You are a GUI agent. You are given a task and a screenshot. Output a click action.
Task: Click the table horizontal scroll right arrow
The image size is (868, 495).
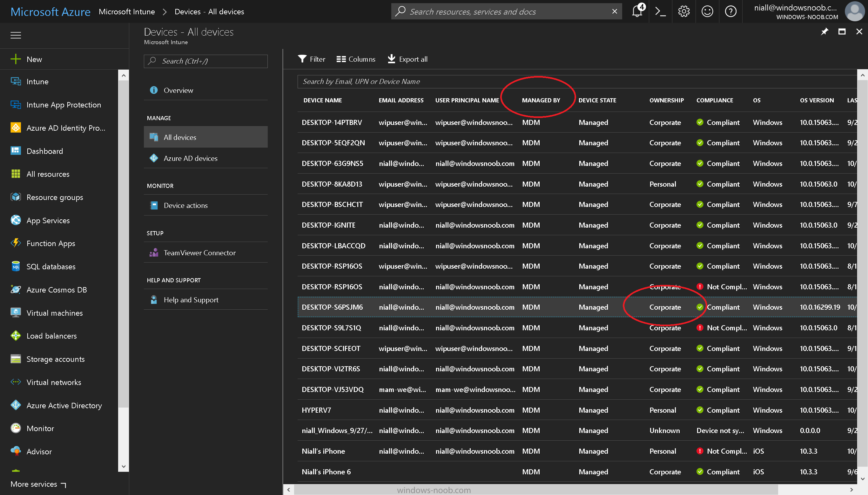pyautogui.click(x=851, y=490)
